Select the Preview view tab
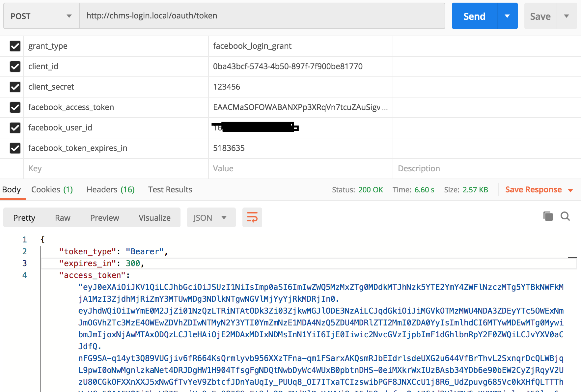This screenshot has width=581, height=392. pyautogui.click(x=105, y=218)
